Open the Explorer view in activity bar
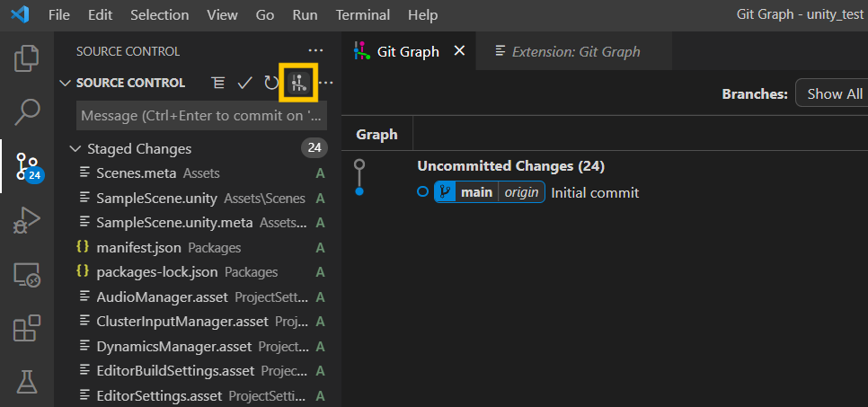Screen dimensions: 868x407 [x=27, y=58]
